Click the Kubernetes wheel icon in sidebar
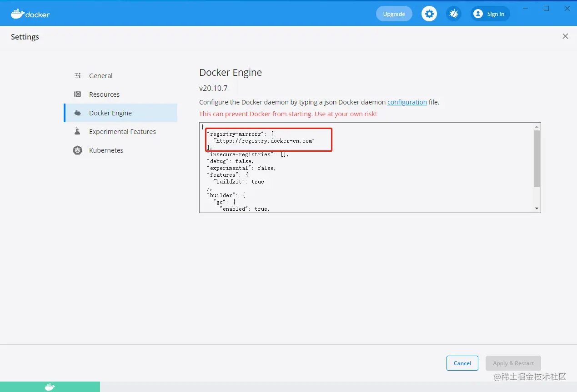The height and width of the screenshot is (392, 577). click(x=78, y=150)
